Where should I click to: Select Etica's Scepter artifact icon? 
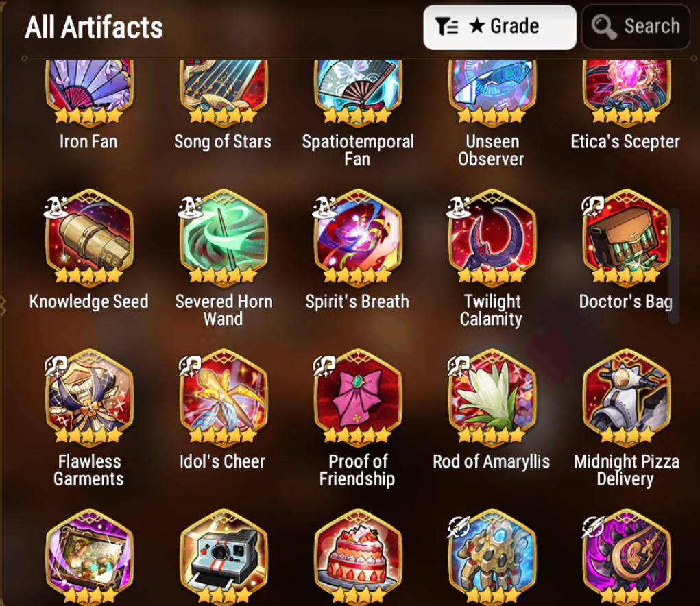(x=627, y=89)
